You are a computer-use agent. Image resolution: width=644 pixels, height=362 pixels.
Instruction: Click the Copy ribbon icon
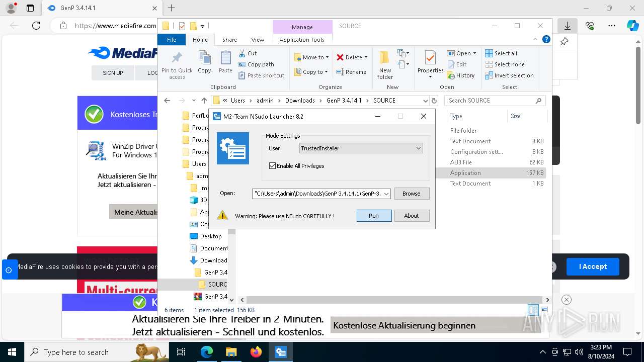point(204,62)
